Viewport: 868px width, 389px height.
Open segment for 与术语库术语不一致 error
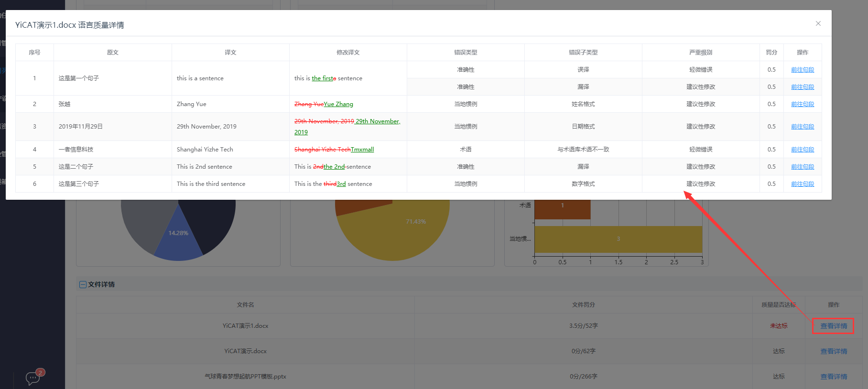click(x=802, y=150)
